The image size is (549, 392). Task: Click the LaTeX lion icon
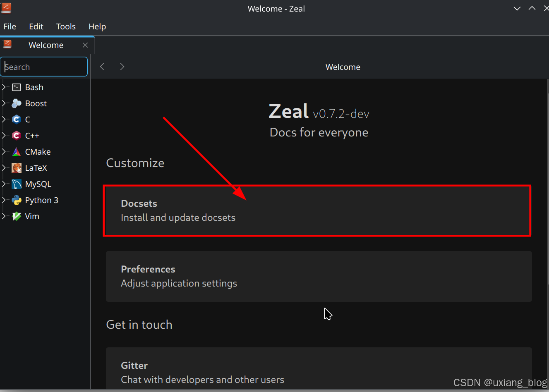coord(17,168)
